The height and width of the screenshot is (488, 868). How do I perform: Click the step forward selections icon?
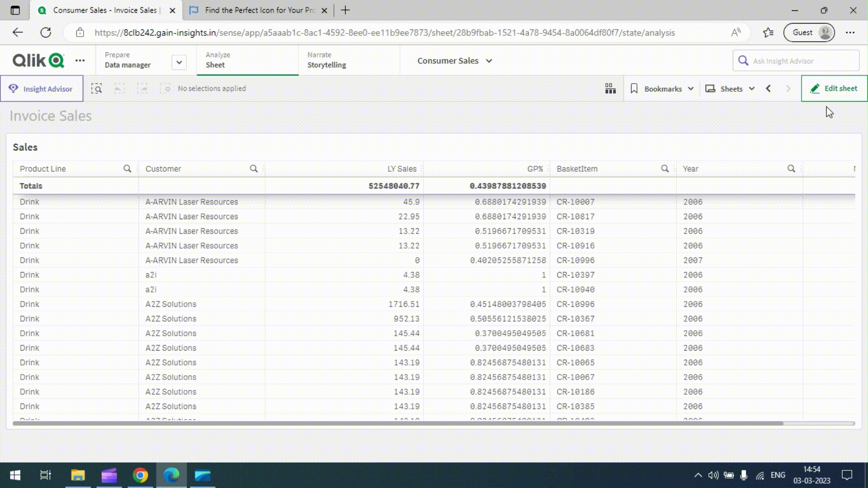point(142,89)
